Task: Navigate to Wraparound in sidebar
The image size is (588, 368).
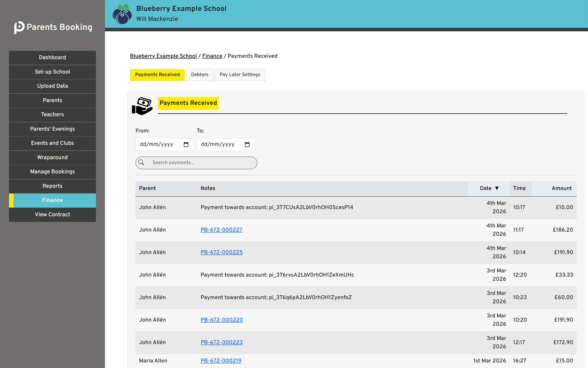Action: (x=52, y=158)
